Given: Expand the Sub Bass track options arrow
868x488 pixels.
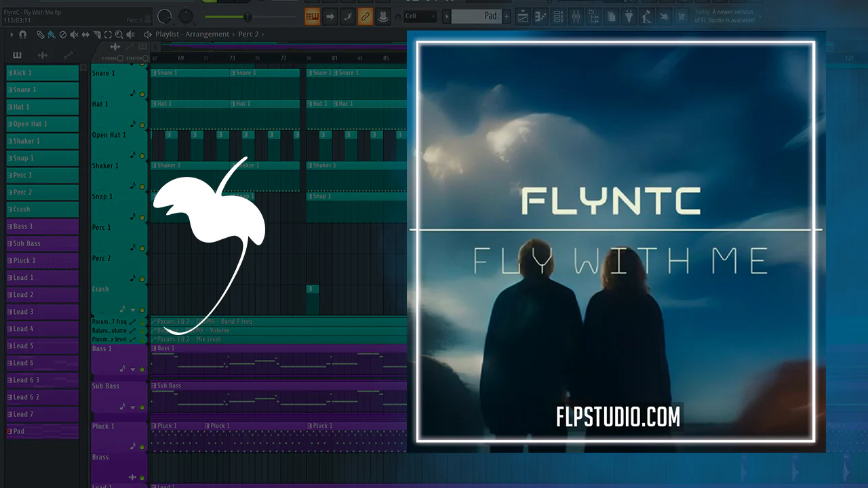Looking at the screenshot, I should 133,407.
